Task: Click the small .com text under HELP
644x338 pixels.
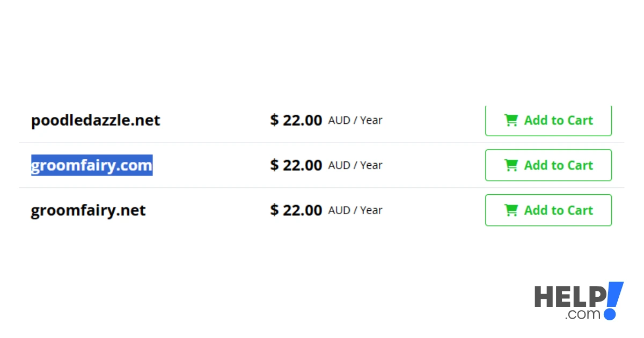Action: (x=583, y=314)
